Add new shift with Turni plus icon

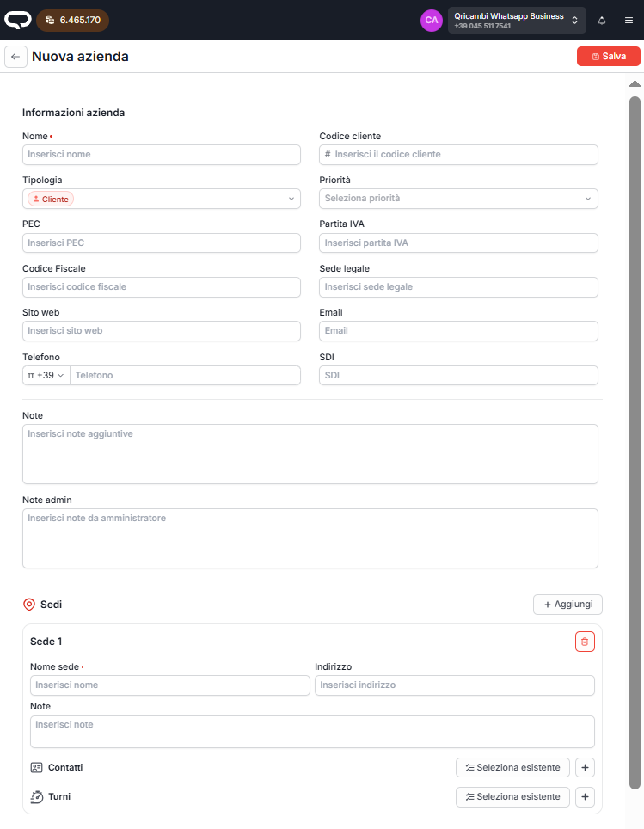click(585, 797)
